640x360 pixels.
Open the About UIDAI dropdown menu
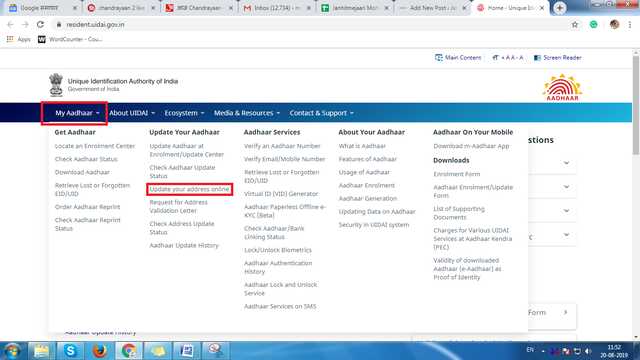(132, 113)
